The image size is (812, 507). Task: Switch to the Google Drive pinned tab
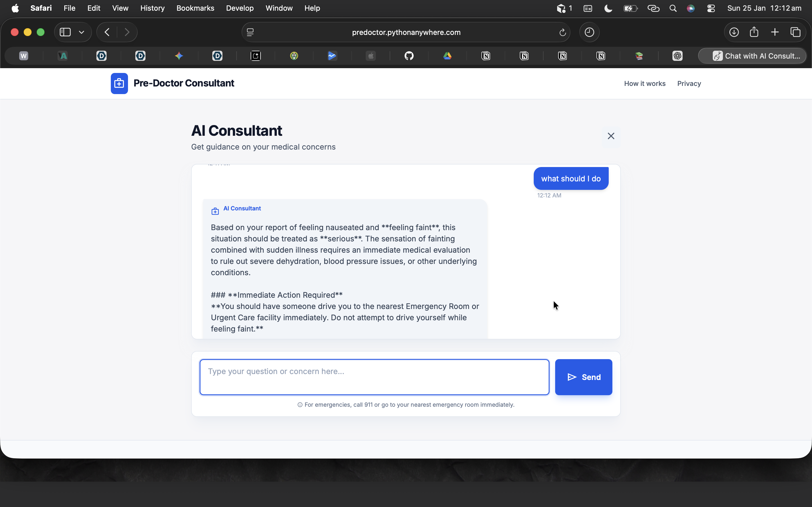click(447, 56)
